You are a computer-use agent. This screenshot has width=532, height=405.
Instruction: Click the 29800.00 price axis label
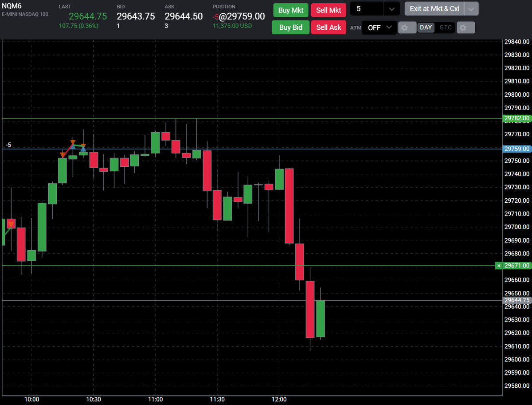(517, 94)
